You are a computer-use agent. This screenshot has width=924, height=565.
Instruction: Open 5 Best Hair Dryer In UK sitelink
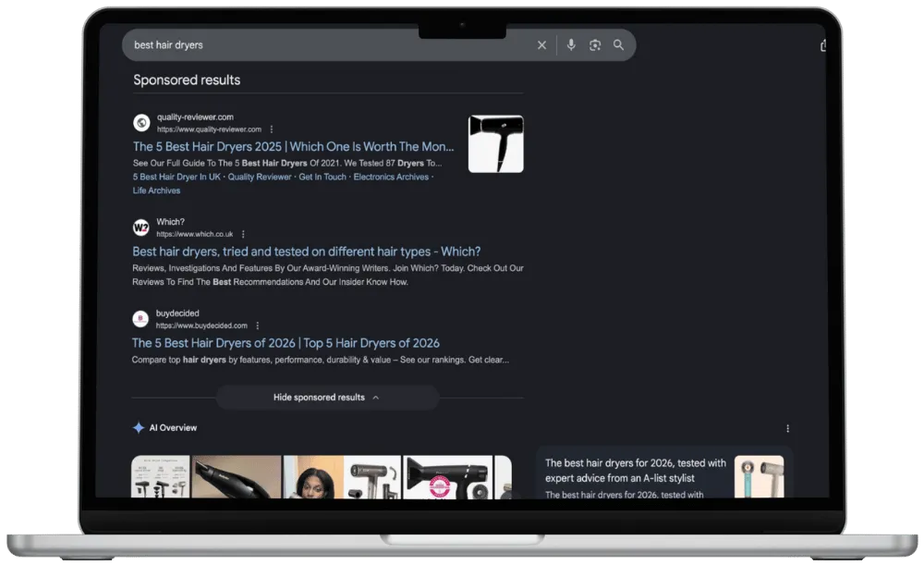176,177
